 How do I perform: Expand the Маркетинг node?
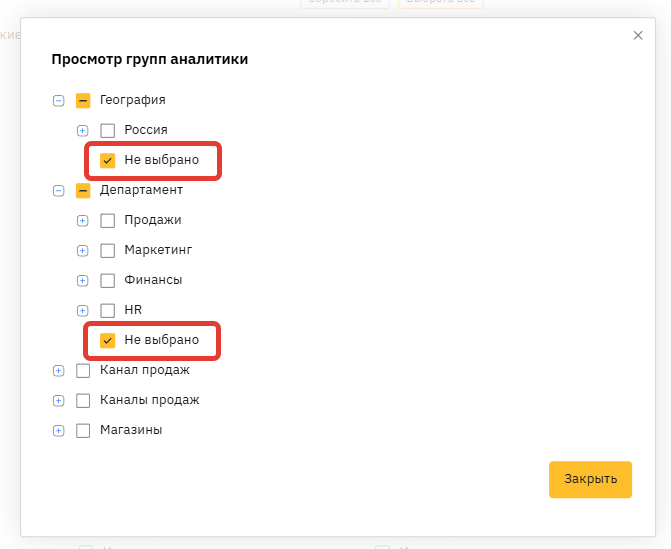pyautogui.click(x=83, y=250)
